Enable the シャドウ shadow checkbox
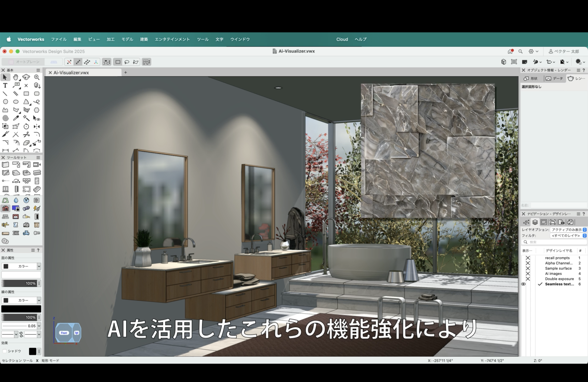The width and height of the screenshot is (588, 382). pos(4,351)
